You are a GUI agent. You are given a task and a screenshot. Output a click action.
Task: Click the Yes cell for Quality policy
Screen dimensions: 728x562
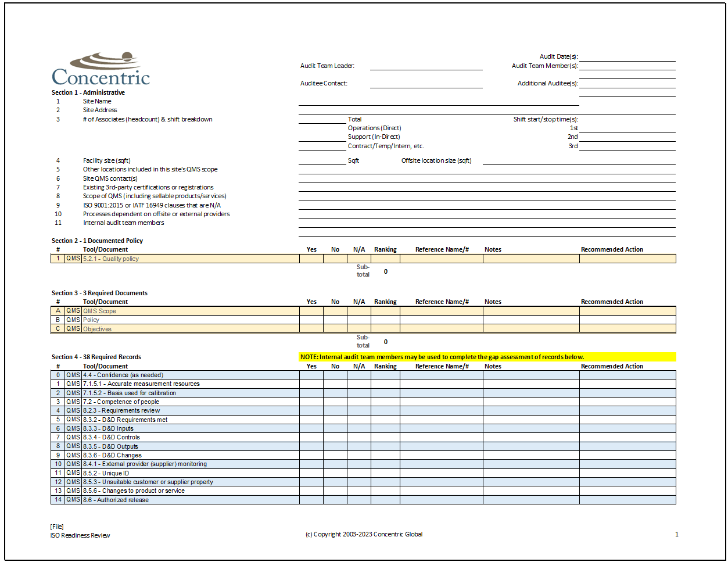tap(311, 259)
